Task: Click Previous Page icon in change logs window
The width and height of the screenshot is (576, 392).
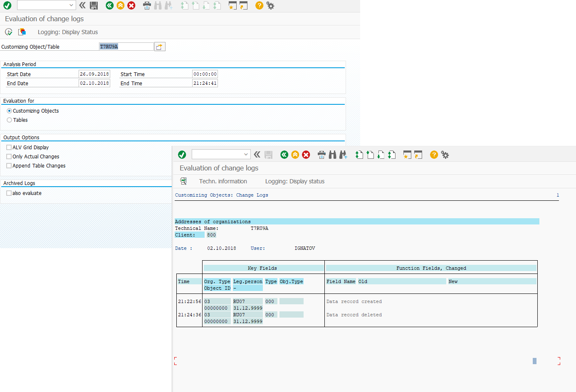Action: (370, 155)
